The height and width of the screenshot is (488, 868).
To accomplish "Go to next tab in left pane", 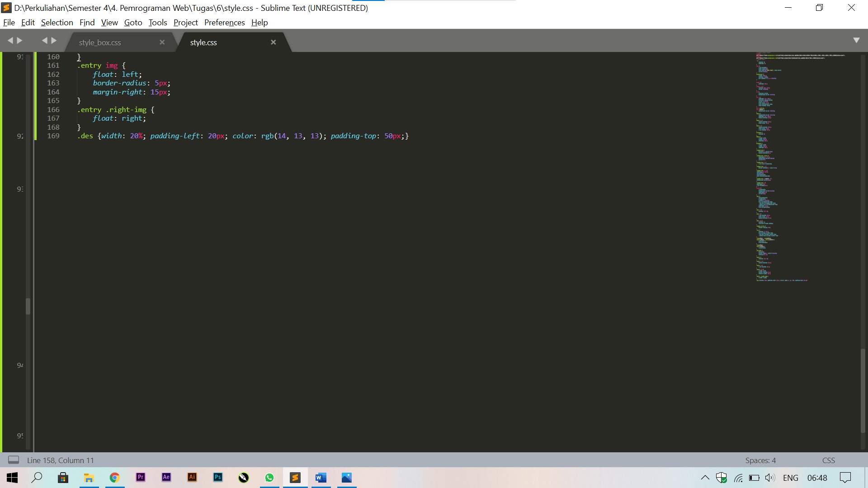I will 19,41.
